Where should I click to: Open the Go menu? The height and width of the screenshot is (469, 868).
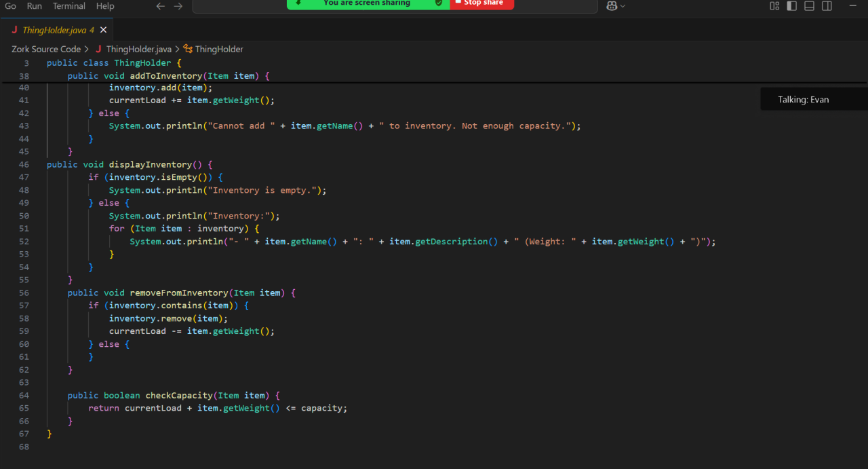tap(11, 6)
